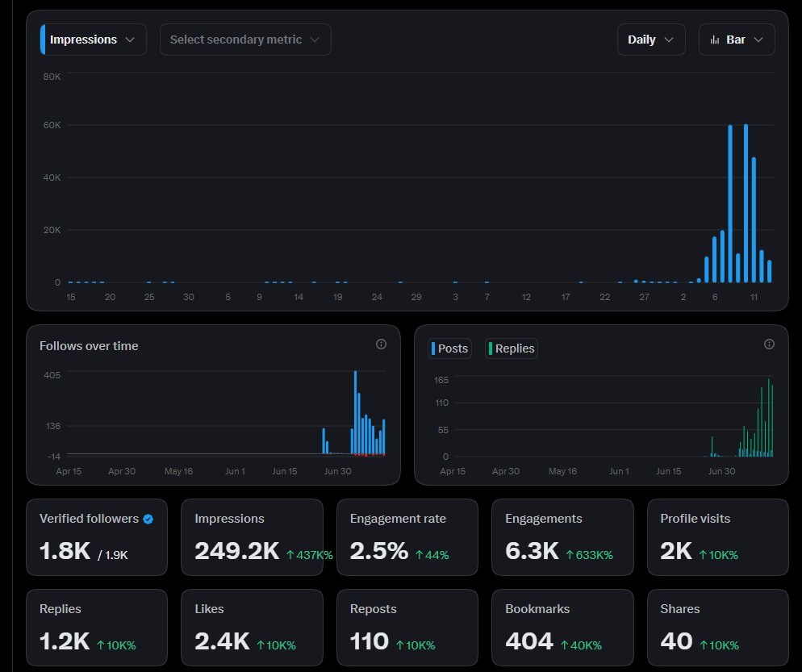Click the chevron next to Impressions
This screenshot has width=802, height=672.
pos(130,40)
